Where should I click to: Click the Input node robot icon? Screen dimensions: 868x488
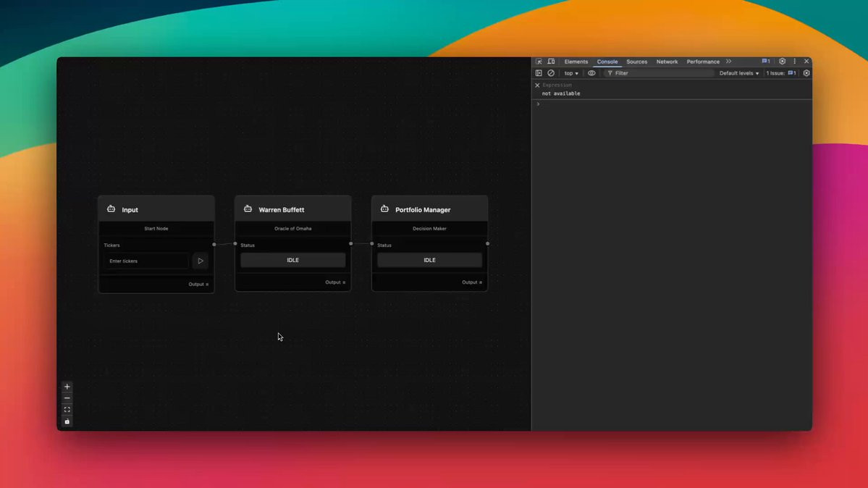click(x=111, y=209)
